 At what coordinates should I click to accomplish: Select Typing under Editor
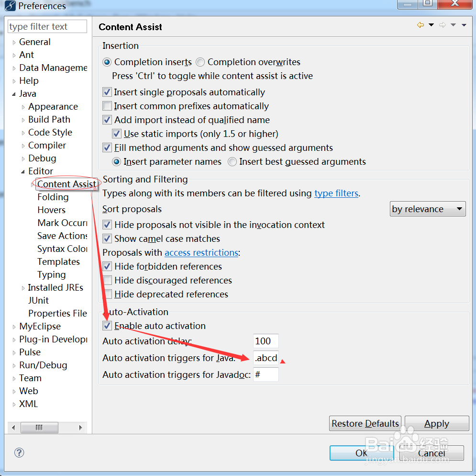click(x=52, y=275)
